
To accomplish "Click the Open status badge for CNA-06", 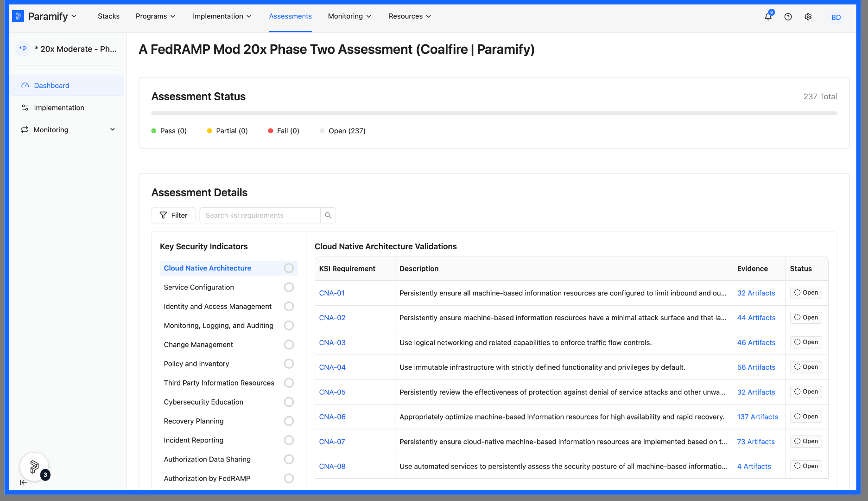I will (806, 417).
